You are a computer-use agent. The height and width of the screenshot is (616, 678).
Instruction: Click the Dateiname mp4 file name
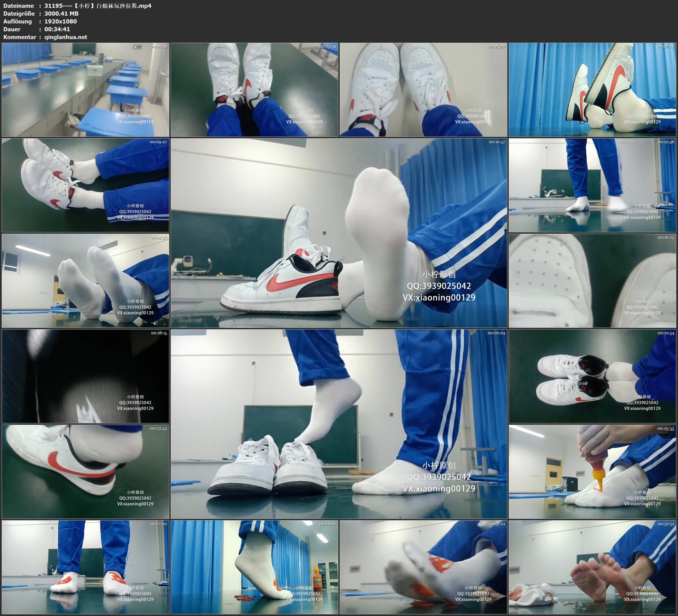[97, 6]
